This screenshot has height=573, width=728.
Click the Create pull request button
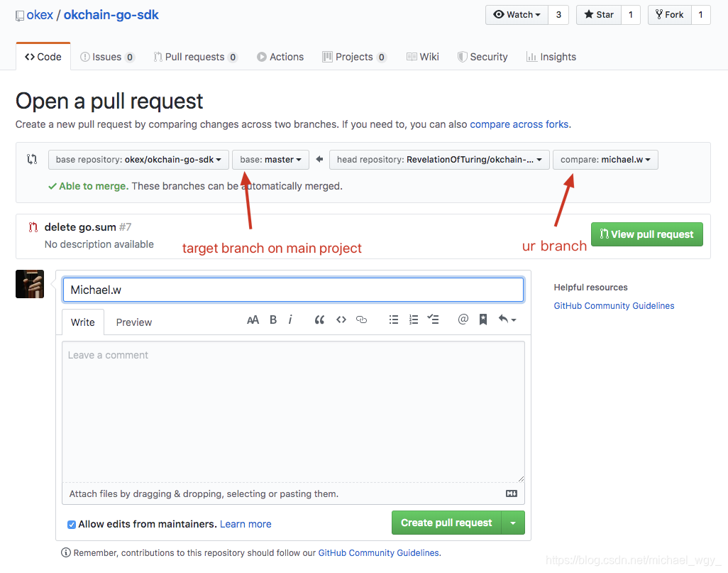(446, 523)
